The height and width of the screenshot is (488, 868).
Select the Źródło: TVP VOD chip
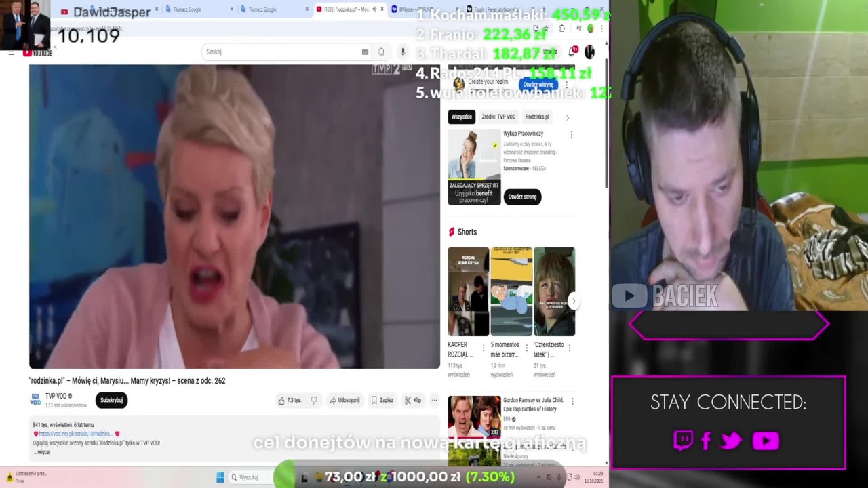point(498,117)
